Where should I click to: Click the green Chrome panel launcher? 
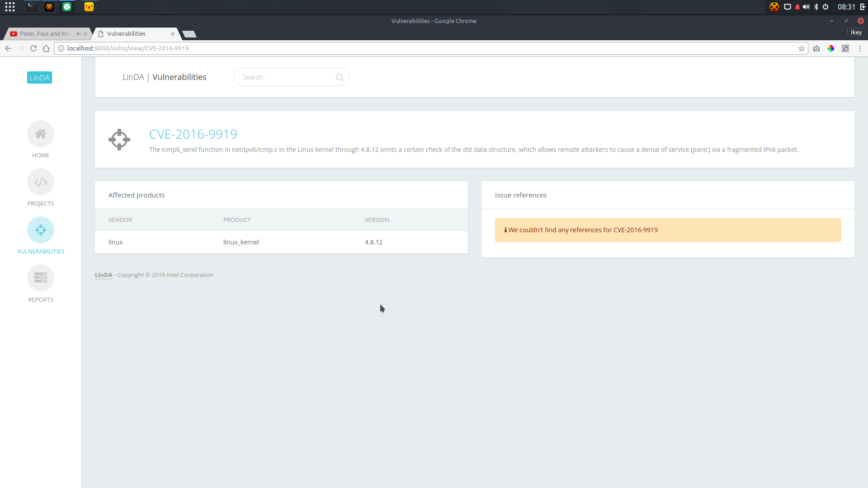(67, 7)
